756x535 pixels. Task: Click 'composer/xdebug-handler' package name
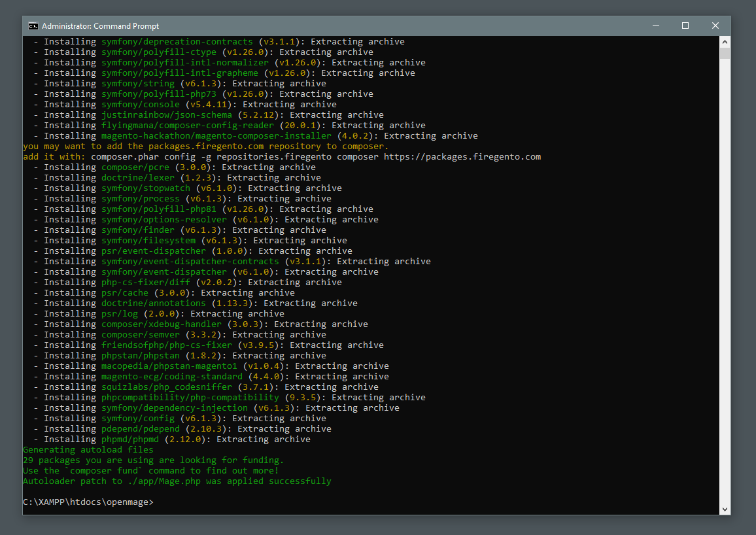click(x=162, y=324)
